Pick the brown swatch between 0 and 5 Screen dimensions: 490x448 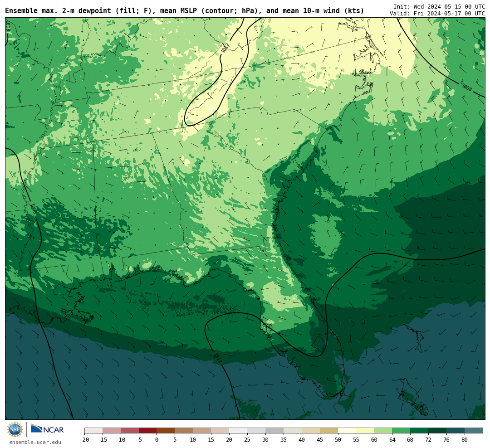(166, 431)
